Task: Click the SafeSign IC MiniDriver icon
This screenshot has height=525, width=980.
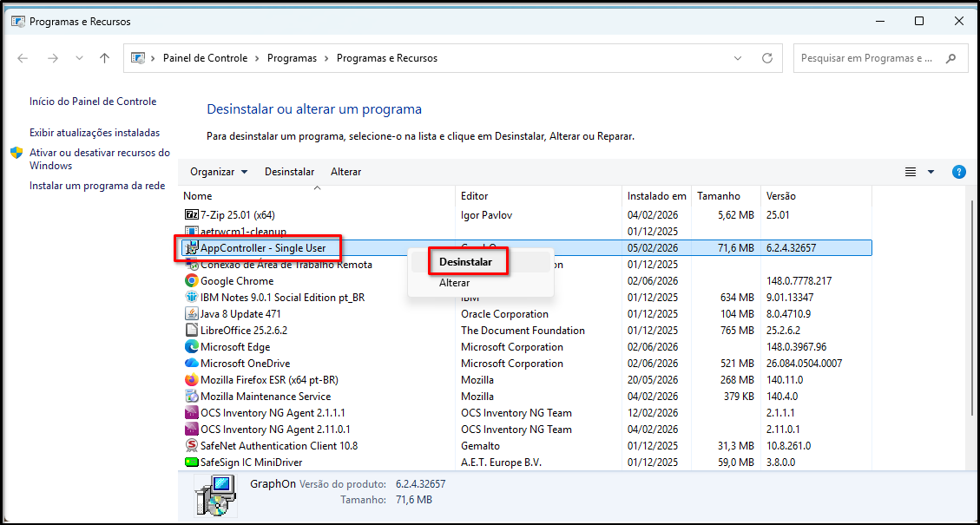Action: (x=192, y=463)
